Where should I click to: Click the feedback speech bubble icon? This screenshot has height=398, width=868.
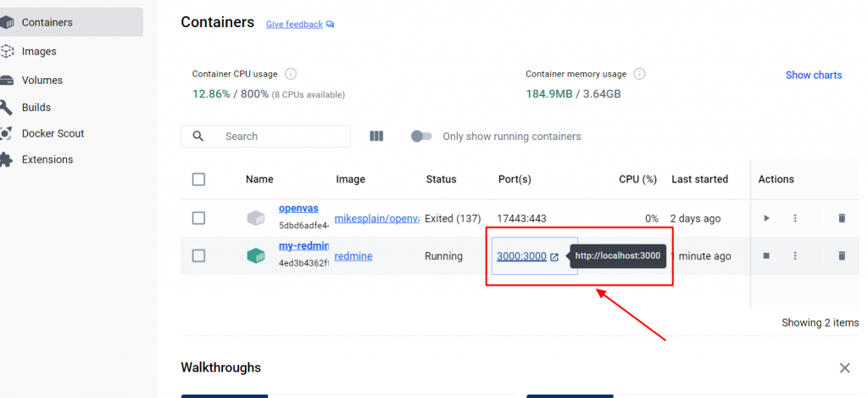coord(330,25)
